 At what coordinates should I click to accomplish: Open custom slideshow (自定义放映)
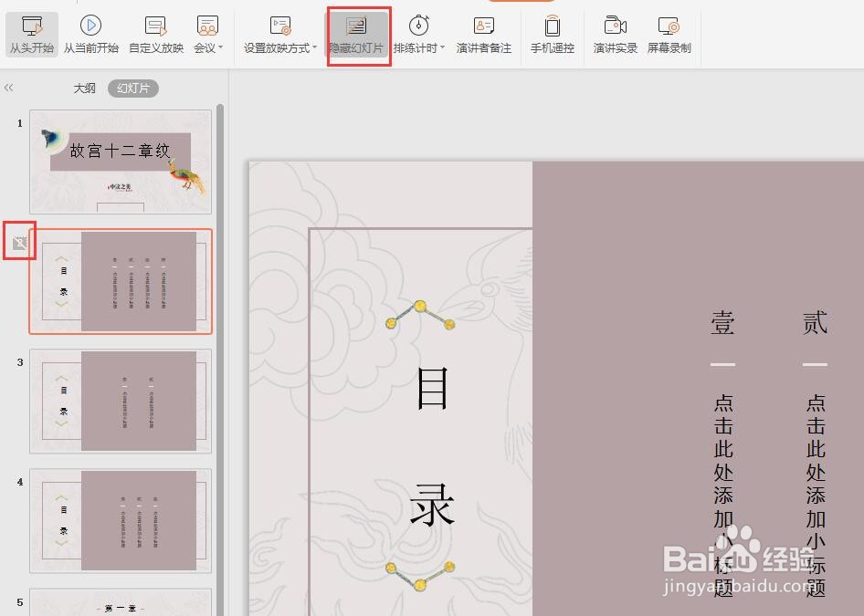click(x=156, y=34)
